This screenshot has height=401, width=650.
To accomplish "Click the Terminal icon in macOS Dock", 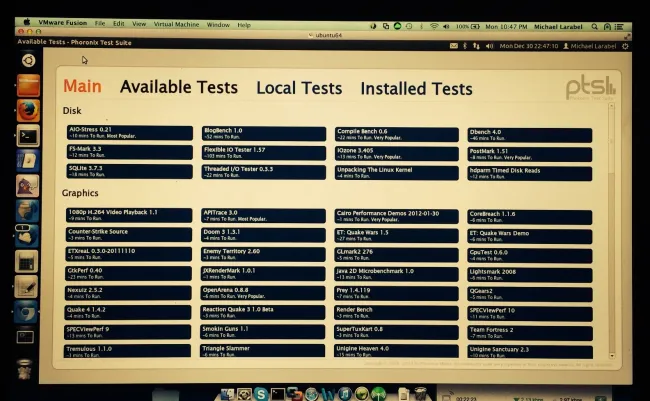I will pos(277,394).
